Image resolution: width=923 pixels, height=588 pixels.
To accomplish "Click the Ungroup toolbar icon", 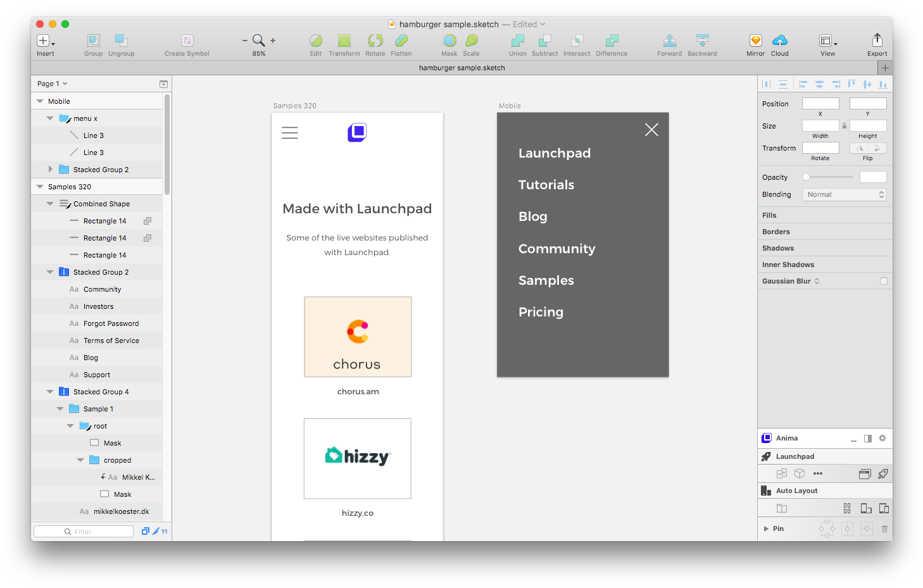I will click(x=121, y=41).
